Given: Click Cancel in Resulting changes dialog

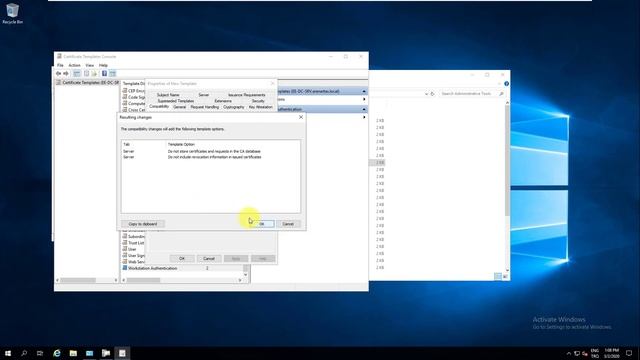Looking at the screenshot, I should 288,224.
